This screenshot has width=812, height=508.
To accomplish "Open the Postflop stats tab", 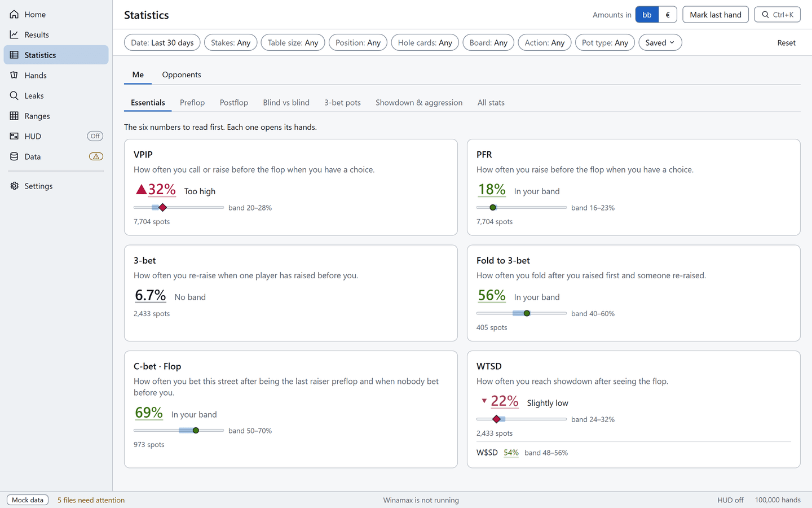I will [234, 102].
